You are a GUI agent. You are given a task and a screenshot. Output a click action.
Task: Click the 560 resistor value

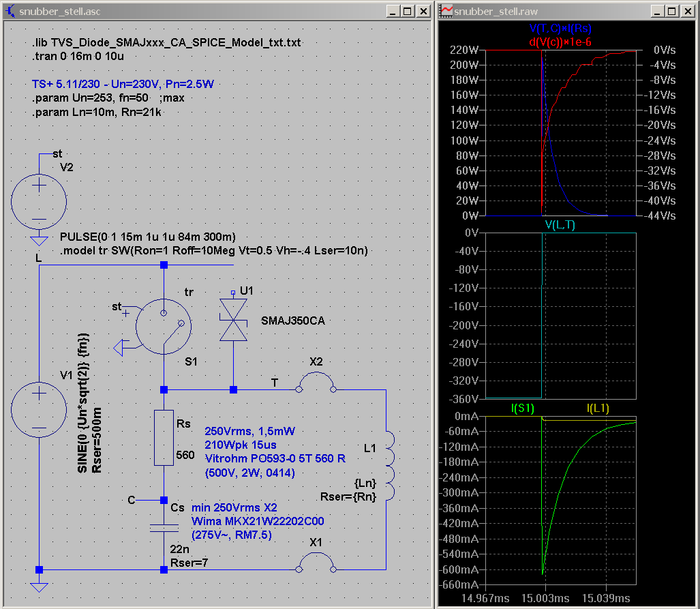pyautogui.click(x=185, y=456)
